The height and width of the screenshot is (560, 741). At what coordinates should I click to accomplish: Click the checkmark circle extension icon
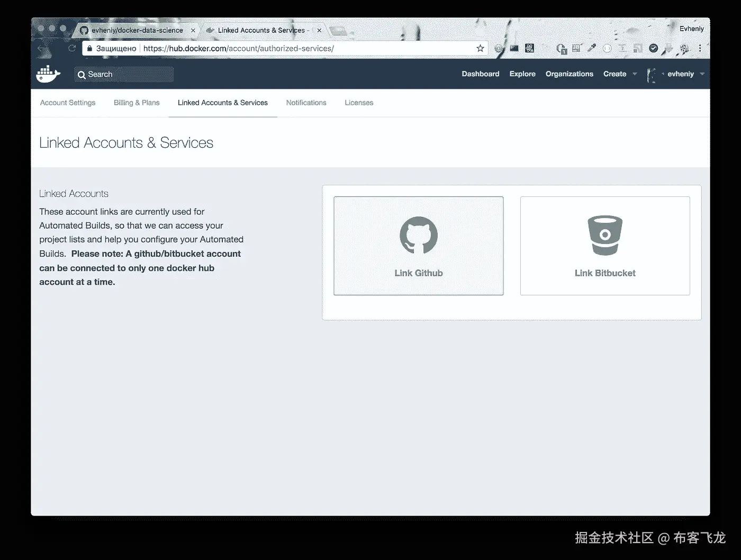tap(654, 48)
